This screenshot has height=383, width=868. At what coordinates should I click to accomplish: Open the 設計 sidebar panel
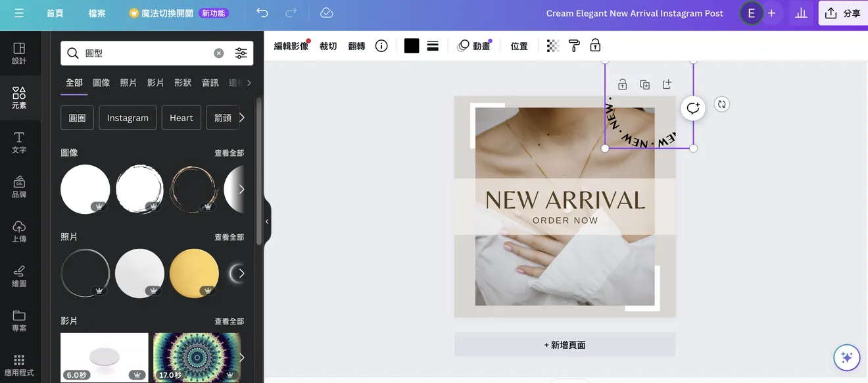pos(19,53)
